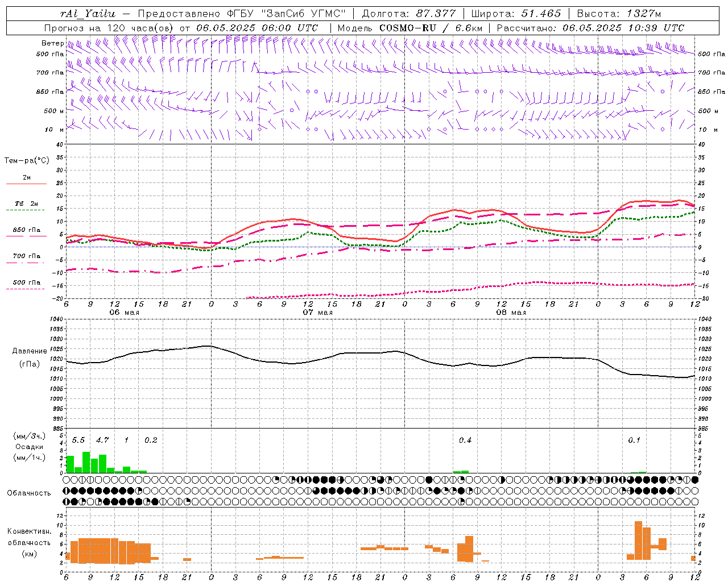Click the tallest orange convective bar near 10 km
The width and height of the screenshot is (728, 582).
[x=638, y=541]
